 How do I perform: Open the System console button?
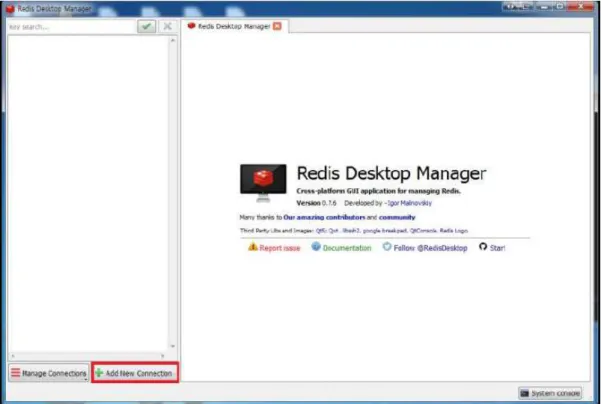tap(550, 393)
